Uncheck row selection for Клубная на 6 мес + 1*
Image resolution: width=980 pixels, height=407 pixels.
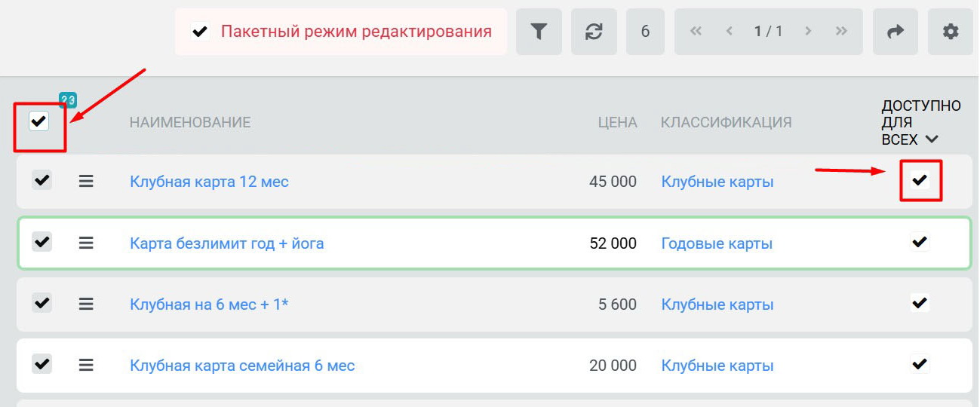click(41, 303)
